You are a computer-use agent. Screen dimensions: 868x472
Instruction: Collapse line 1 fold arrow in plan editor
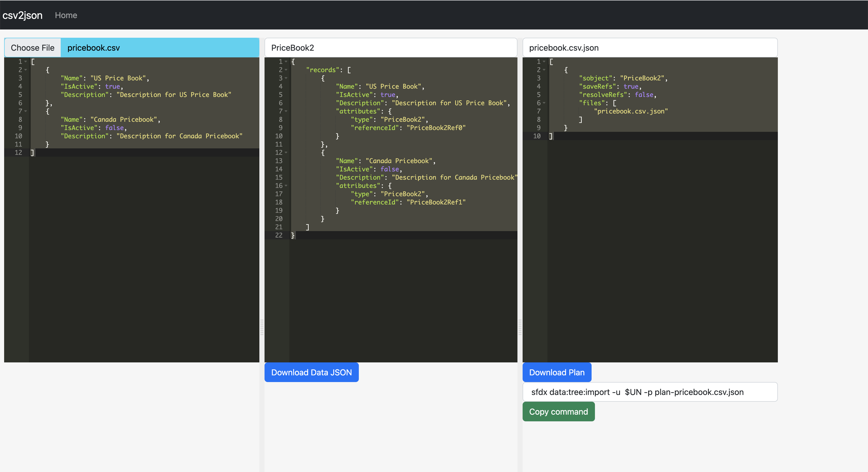click(544, 62)
